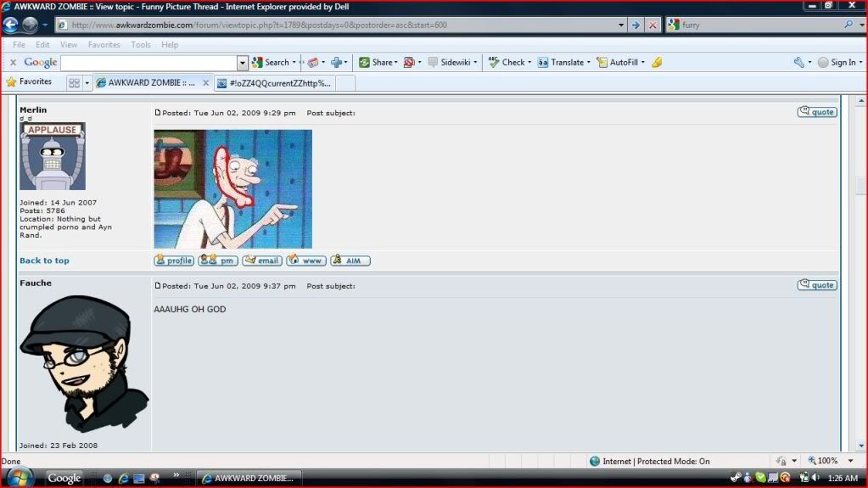The image size is (868, 488).
Task: Expand the Translate dropdown menu
Action: pyautogui.click(x=589, y=63)
